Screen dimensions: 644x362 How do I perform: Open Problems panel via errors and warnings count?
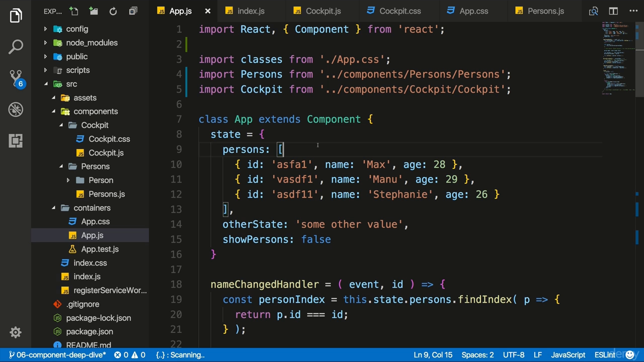(130, 355)
